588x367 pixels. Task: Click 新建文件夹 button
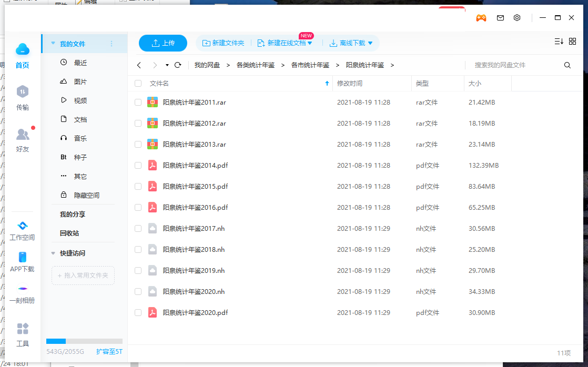(224, 43)
